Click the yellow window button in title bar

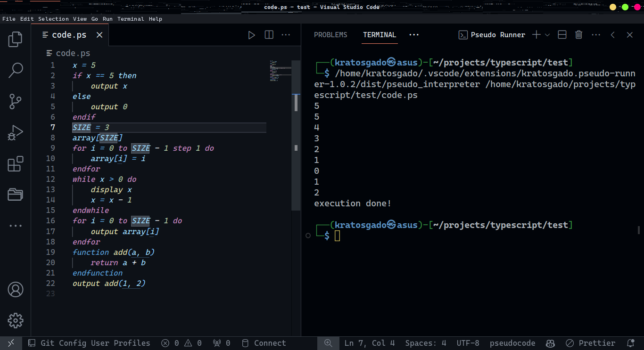pos(613,7)
